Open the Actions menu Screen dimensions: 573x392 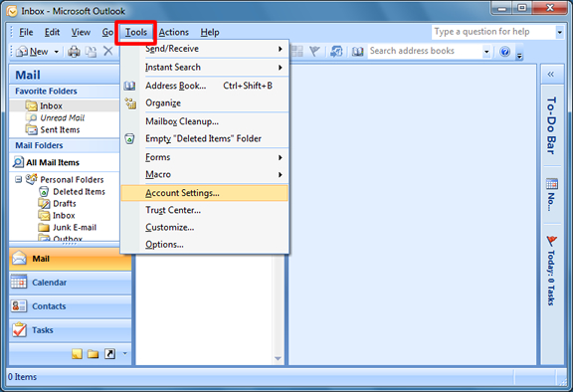click(x=173, y=32)
